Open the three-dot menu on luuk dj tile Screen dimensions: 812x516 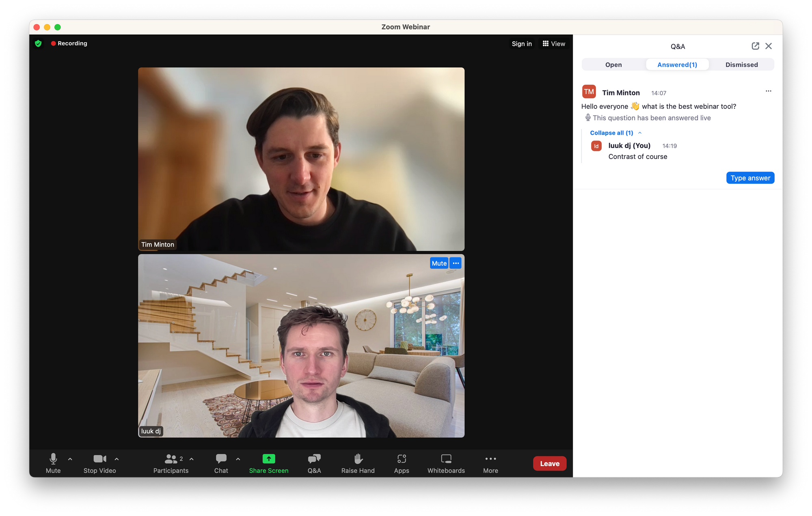tap(456, 263)
